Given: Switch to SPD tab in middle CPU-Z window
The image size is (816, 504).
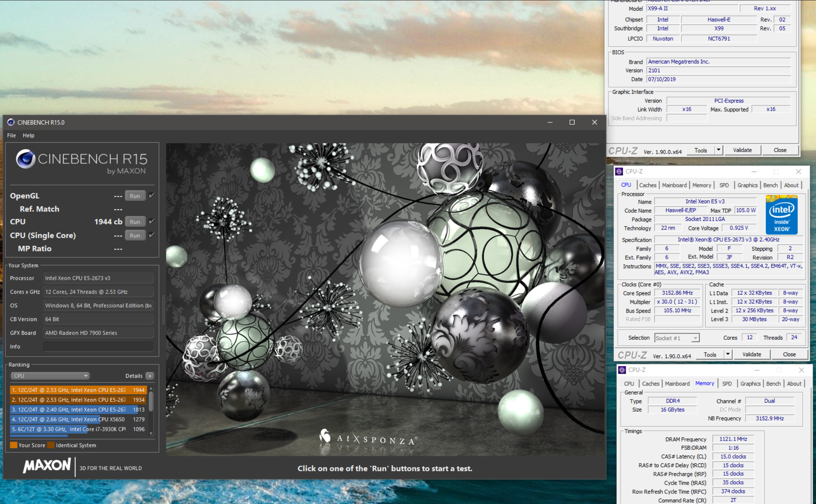Looking at the screenshot, I should click(724, 185).
